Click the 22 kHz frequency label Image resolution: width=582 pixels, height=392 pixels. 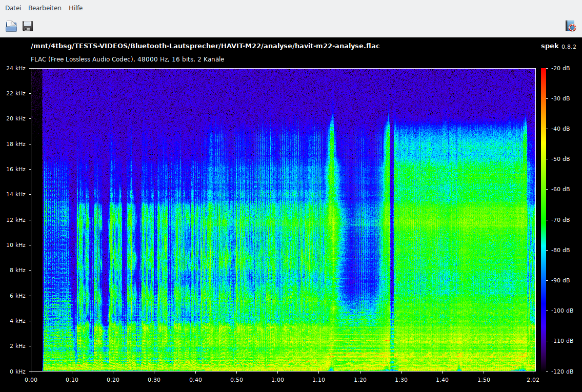tap(15, 93)
